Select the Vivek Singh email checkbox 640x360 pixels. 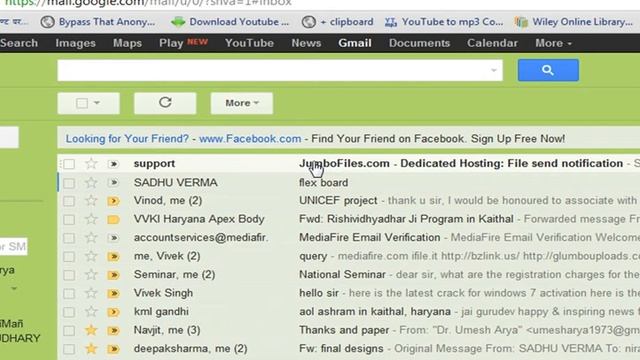pyautogui.click(x=69, y=293)
